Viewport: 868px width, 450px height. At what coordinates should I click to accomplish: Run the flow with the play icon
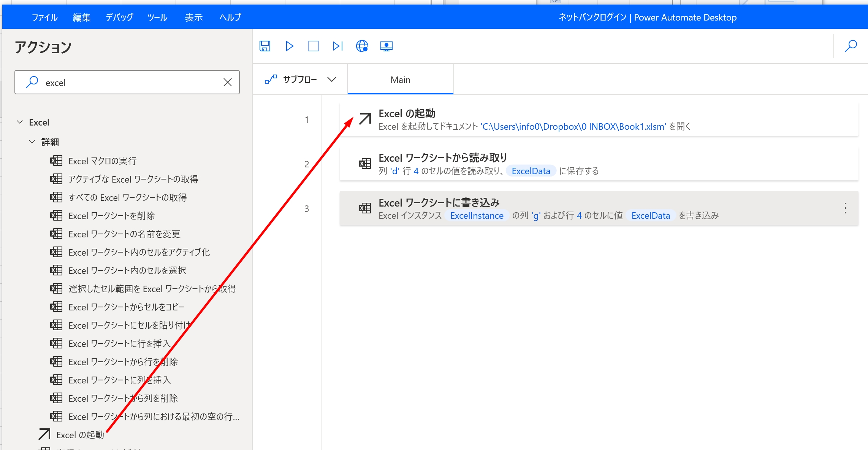pyautogui.click(x=289, y=46)
